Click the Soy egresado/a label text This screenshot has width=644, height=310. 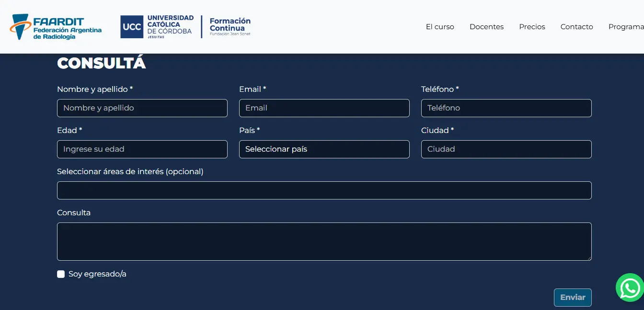point(97,274)
